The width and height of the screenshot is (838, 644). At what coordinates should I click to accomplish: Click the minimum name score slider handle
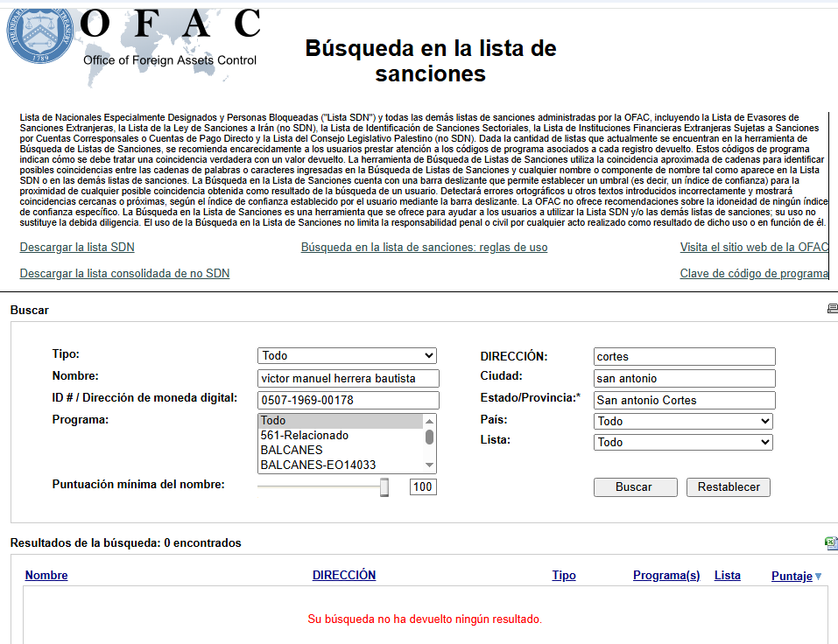(384, 486)
